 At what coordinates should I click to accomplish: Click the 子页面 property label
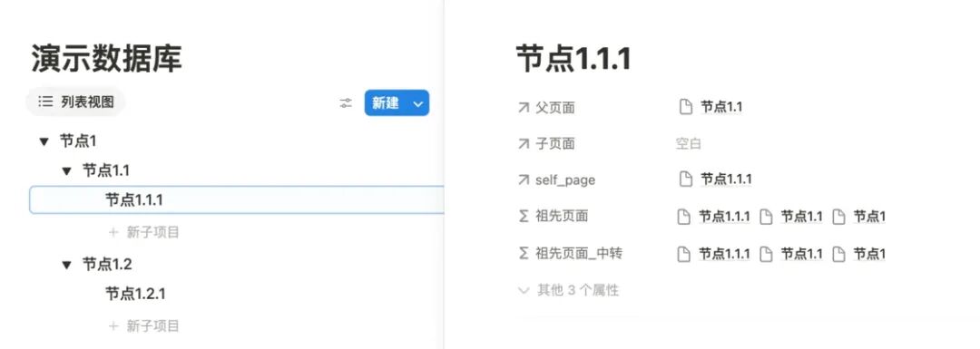pos(555,143)
